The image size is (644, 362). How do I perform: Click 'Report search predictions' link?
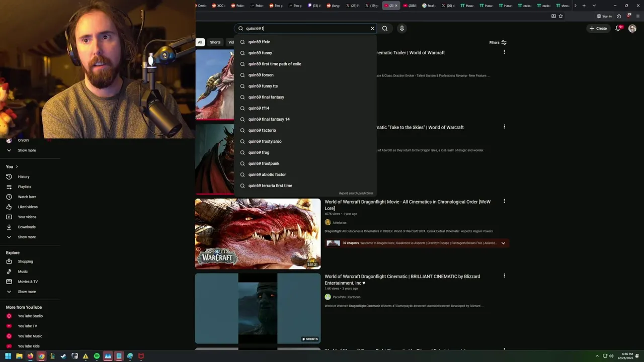356,193
